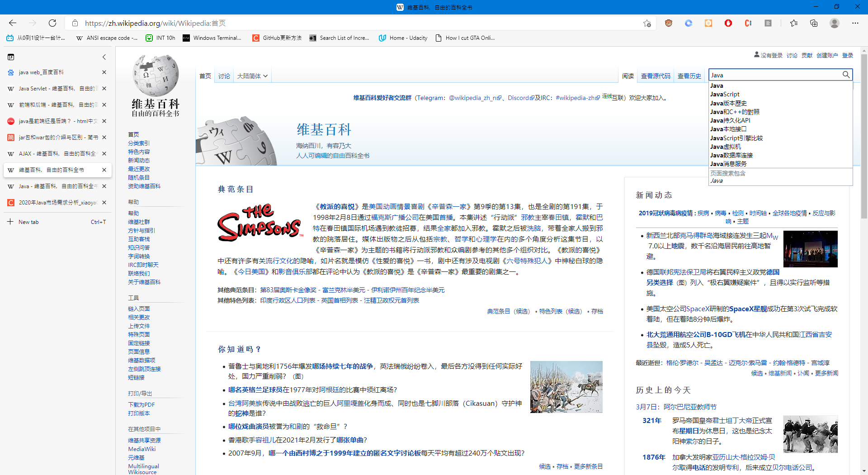
Task: Close the AJAX - 维基百科 tab
Action: 104,154
